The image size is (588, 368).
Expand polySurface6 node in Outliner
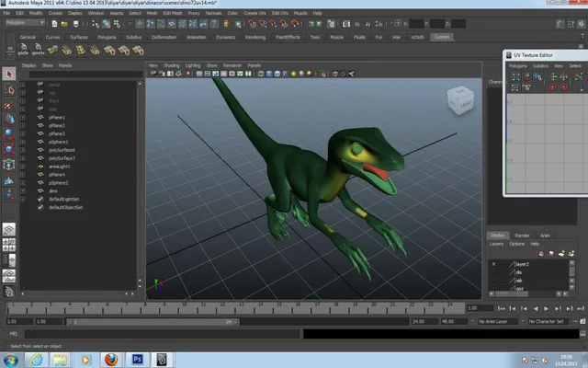(x=22, y=150)
